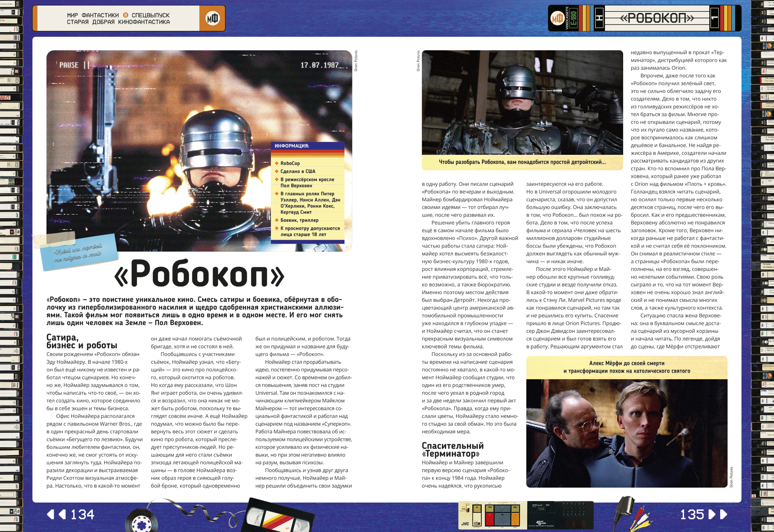Click 'В режиссёрском кресле Пол Верховен' line
The width and height of the screenshot is (774, 532).
(307, 182)
